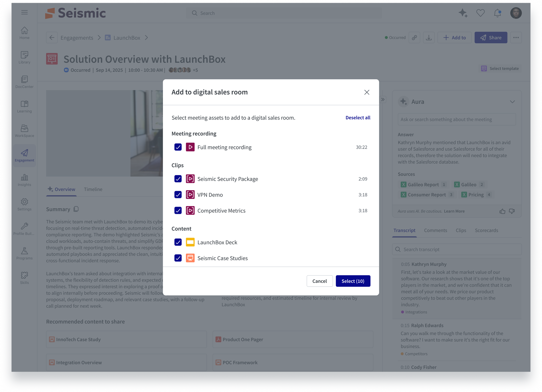Image resolution: width=542 pixels, height=392 pixels.
Task: Click the Deselect all link
Action: (x=358, y=117)
